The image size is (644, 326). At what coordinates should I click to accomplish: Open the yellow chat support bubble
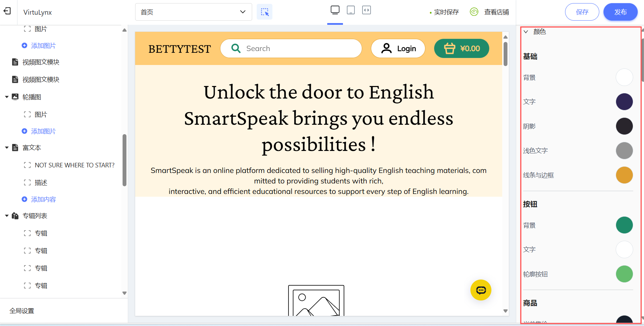click(481, 290)
